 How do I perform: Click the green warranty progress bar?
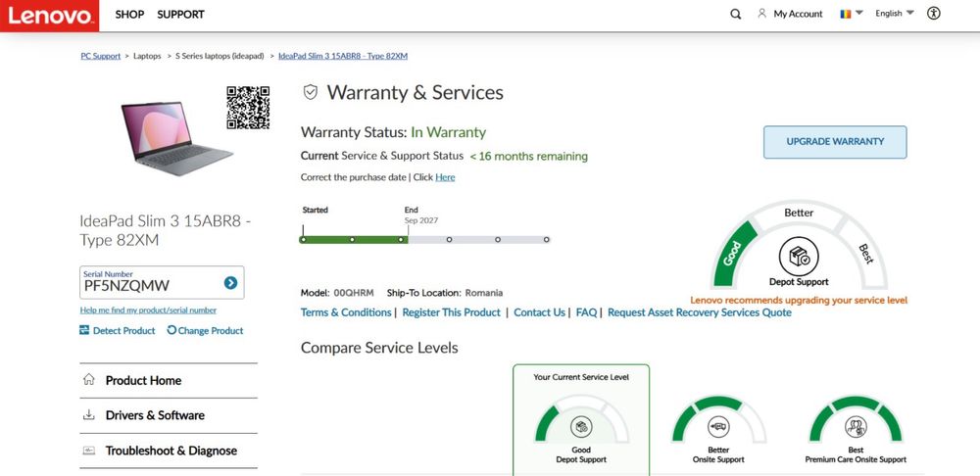[353, 240]
